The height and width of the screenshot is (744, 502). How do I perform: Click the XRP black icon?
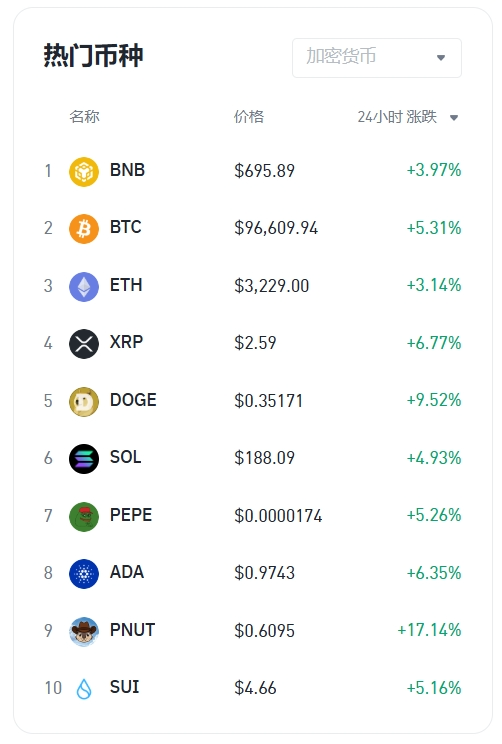click(84, 344)
